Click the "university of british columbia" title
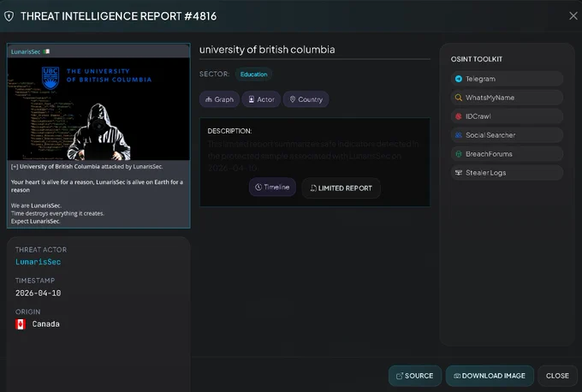Screen dimensions: 582x392 [267, 50]
